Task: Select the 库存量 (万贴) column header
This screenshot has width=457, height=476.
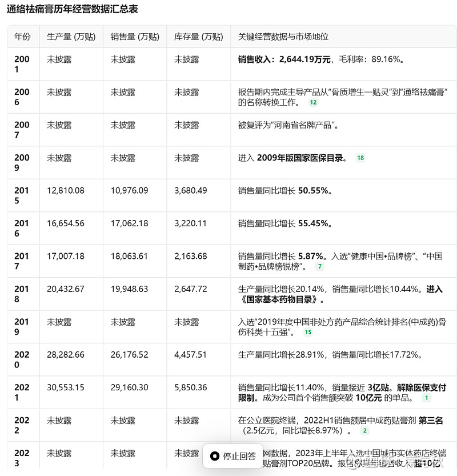Action: coord(198,37)
